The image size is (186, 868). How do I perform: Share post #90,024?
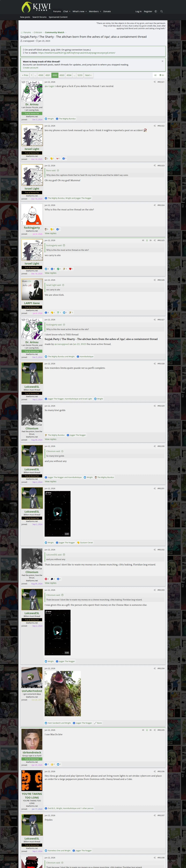click(x=155, y=205)
